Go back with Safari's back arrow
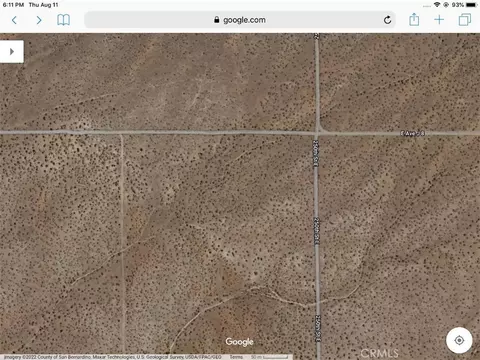Image resolution: width=480 pixels, height=360 pixels. (14, 20)
